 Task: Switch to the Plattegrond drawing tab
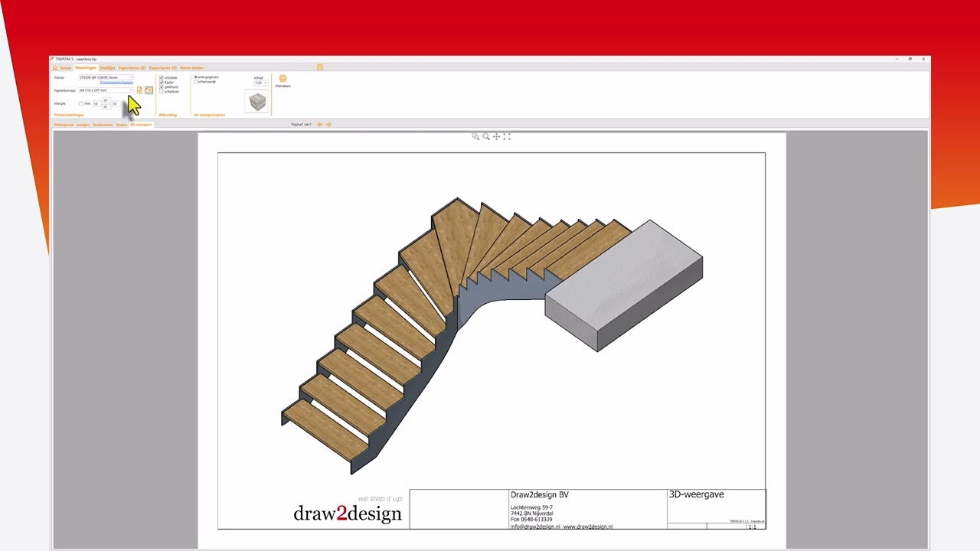(64, 125)
